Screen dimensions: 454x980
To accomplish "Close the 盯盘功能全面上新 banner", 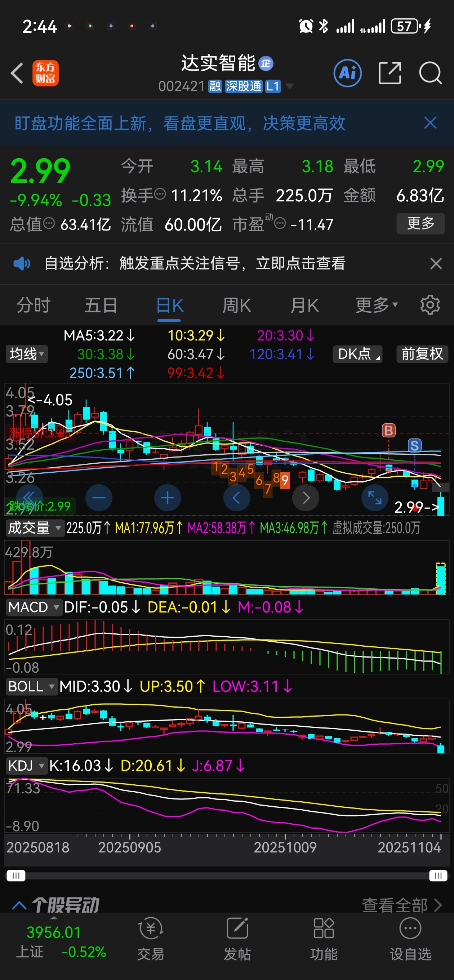I will [x=431, y=123].
